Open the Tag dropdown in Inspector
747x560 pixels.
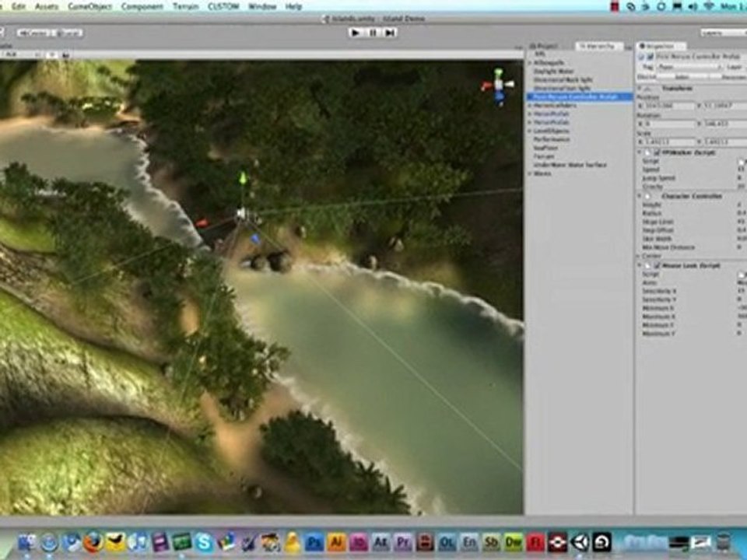[x=689, y=67]
